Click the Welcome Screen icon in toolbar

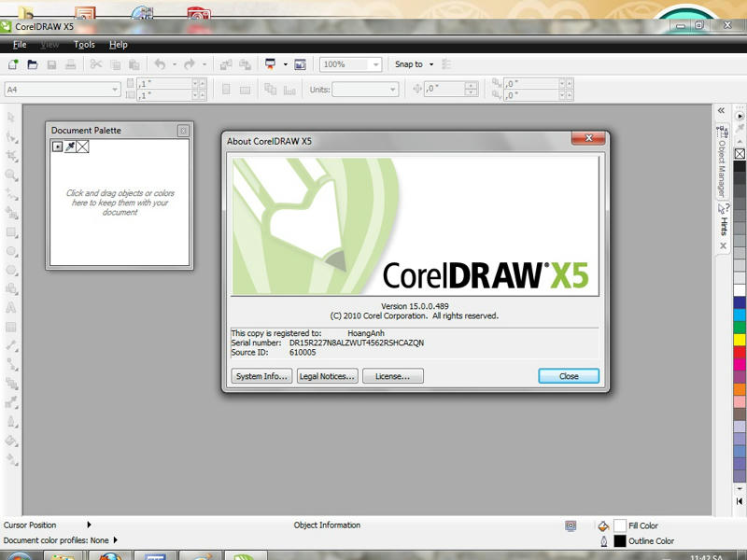click(x=301, y=64)
